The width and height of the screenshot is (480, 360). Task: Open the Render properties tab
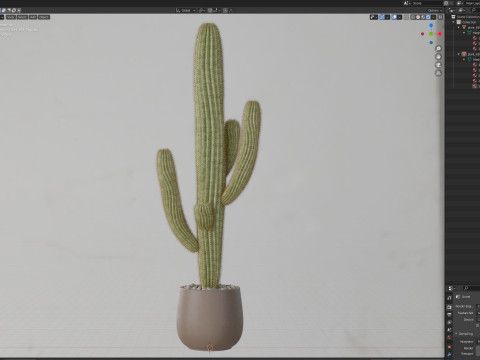click(449, 307)
